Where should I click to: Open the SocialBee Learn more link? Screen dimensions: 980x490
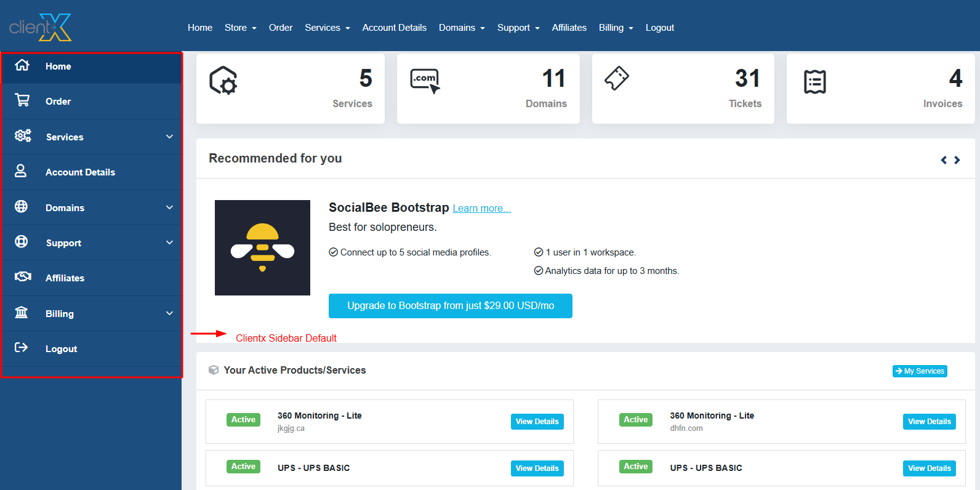click(x=481, y=209)
